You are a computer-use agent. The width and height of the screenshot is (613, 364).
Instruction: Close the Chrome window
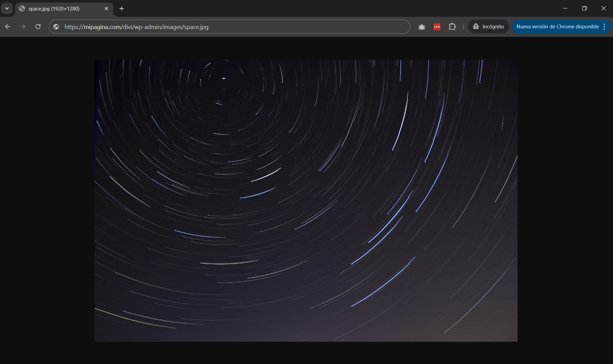point(604,8)
